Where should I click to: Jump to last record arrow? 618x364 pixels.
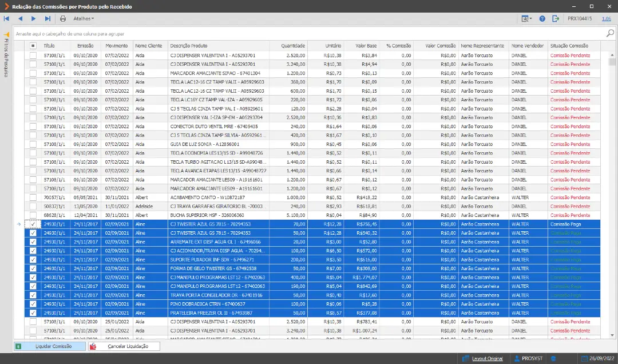point(47,18)
